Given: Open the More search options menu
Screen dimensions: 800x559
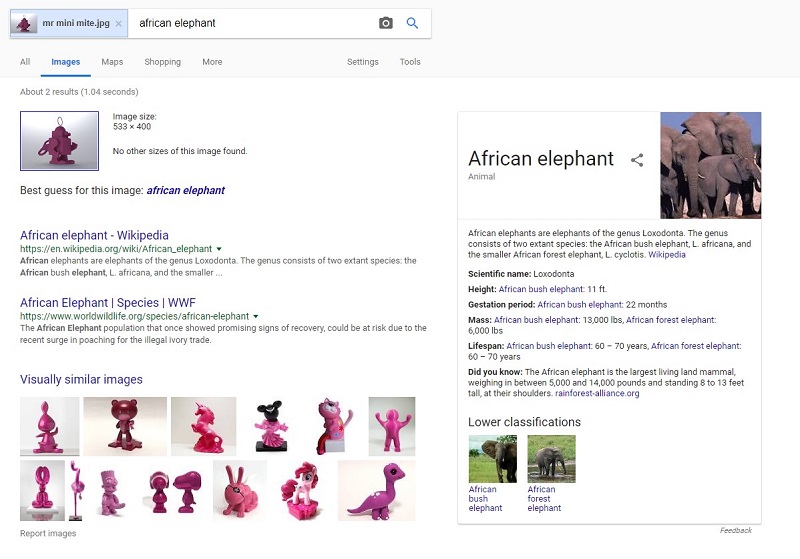Looking at the screenshot, I should click(x=212, y=62).
